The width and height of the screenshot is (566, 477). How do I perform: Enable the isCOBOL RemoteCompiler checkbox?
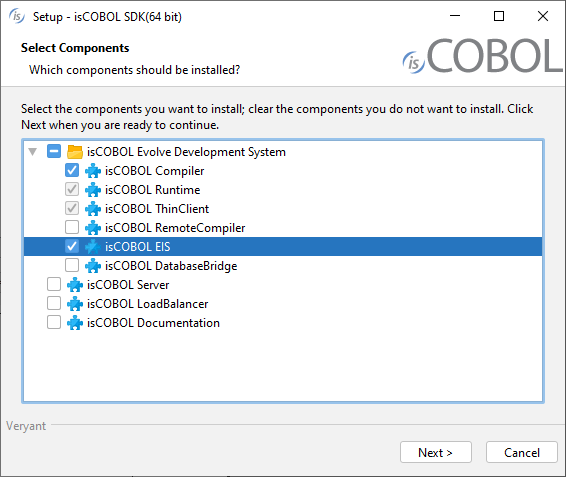click(x=72, y=227)
